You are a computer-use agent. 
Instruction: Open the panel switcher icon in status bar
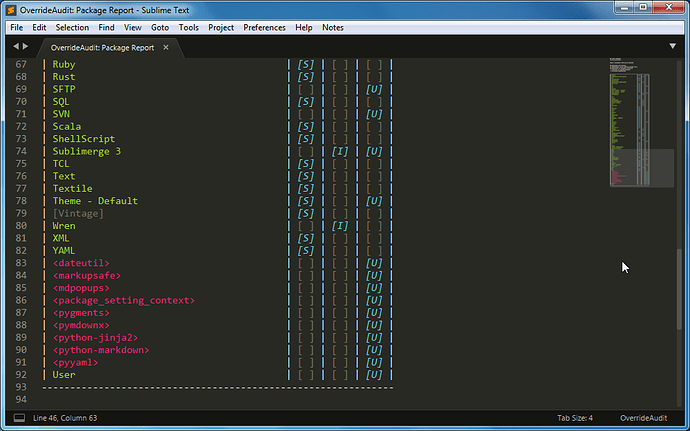tap(17, 417)
